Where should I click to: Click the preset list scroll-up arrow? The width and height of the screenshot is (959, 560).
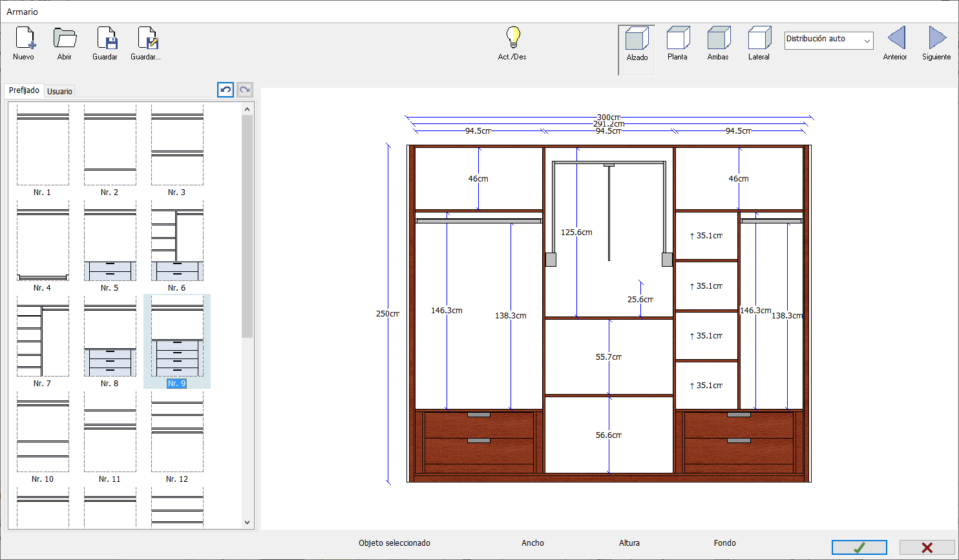click(247, 109)
